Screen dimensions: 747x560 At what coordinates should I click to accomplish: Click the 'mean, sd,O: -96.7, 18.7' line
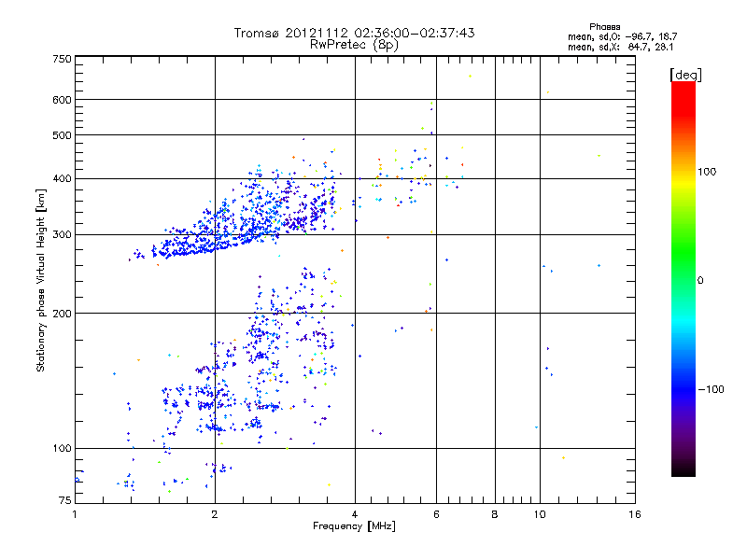click(x=622, y=36)
